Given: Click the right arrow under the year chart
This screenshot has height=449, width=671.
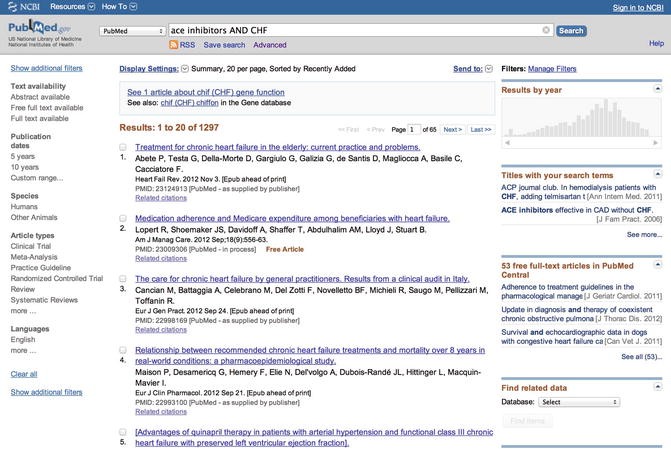Looking at the screenshot, I should 655,143.
